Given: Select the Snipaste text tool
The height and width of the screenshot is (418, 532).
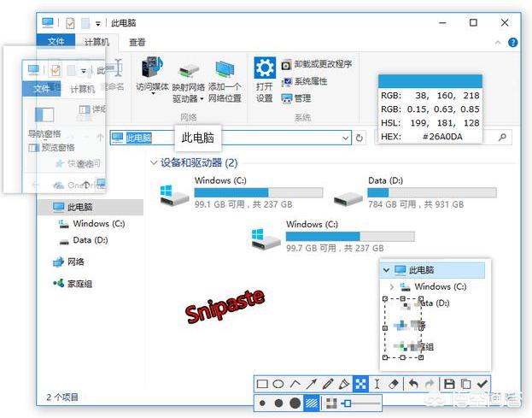Looking at the screenshot, I should [x=377, y=384].
